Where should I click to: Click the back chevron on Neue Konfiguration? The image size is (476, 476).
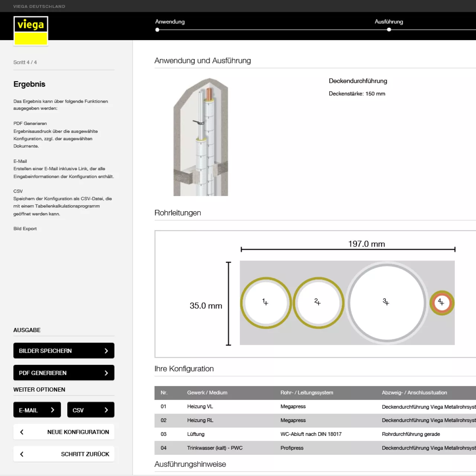coord(22,432)
